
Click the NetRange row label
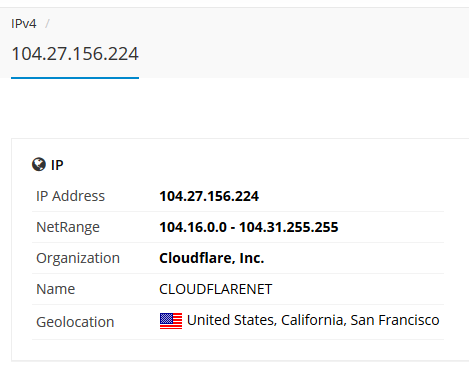[68, 227]
